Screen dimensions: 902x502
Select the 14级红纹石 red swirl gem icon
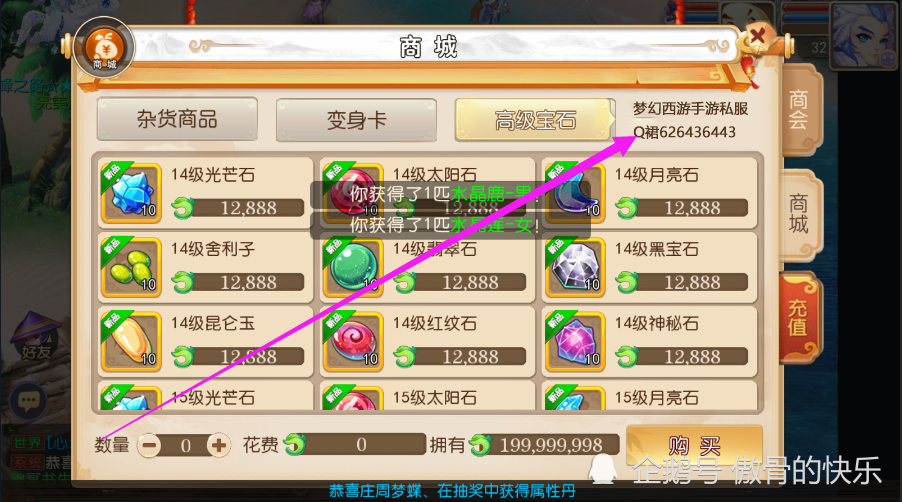353,342
